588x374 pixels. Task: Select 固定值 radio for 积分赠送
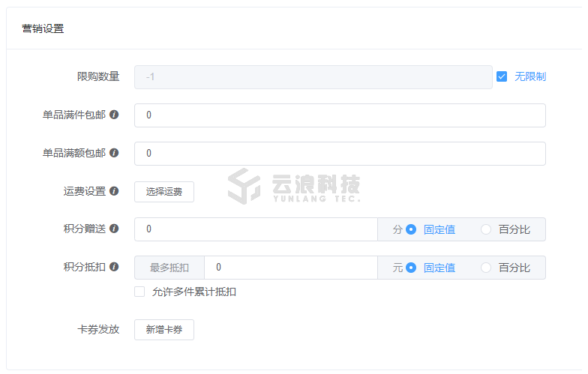[411, 229]
